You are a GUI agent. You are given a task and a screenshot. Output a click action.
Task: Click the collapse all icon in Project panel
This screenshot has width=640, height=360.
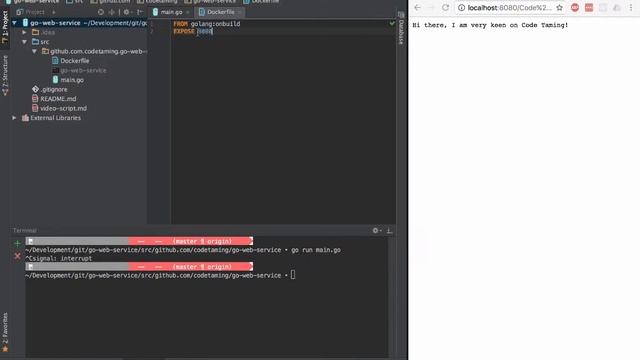111,12
